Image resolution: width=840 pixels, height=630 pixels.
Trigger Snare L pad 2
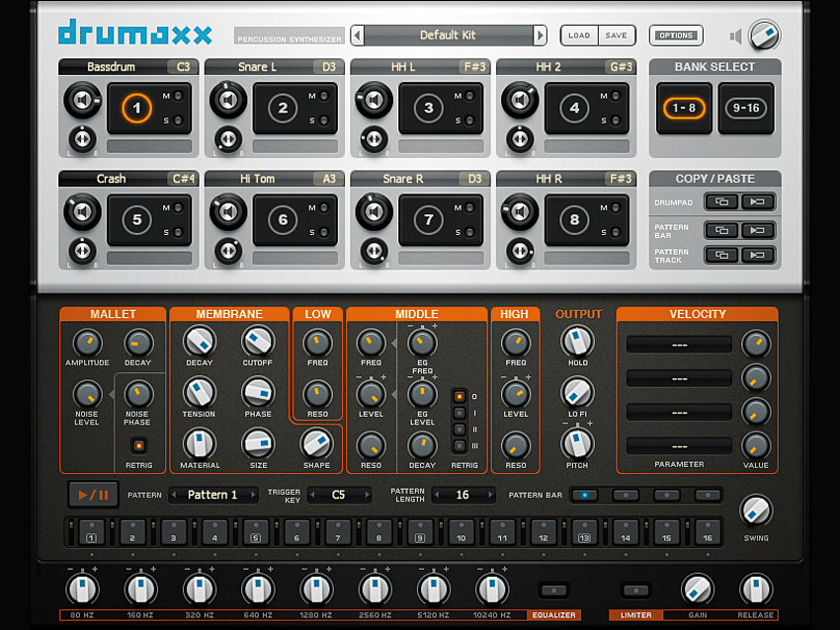pos(283,108)
